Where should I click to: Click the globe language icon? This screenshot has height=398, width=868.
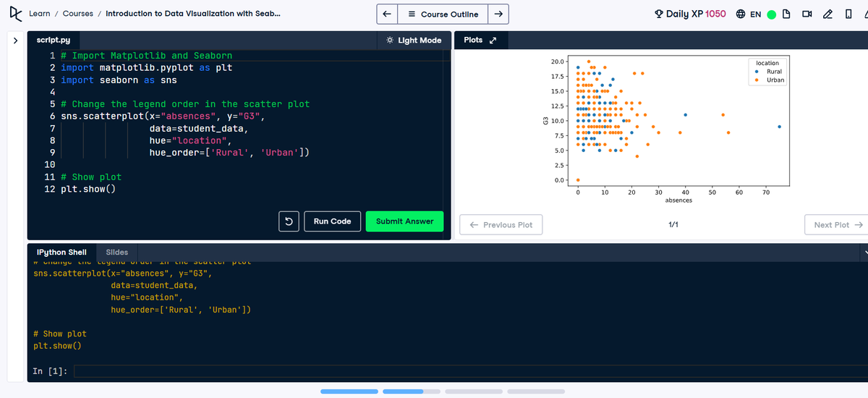click(741, 14)
